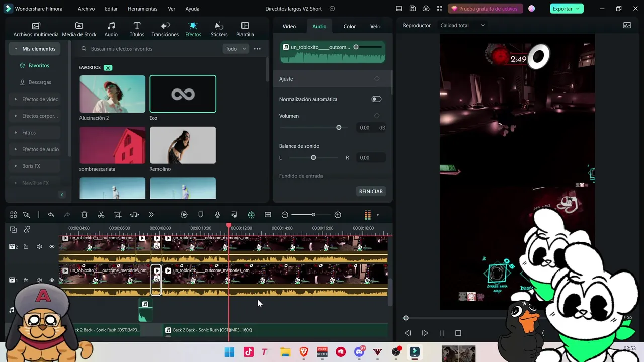The image size is (644, 362).
Task: Open the audio stretch tool icon
Action: [x=134, y=215]
